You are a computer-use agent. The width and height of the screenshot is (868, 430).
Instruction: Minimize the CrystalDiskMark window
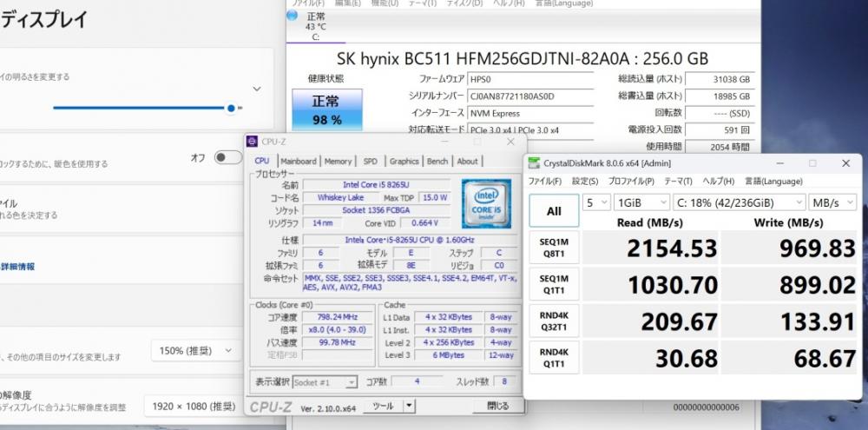pyautogui.click(x=779, y=163)
